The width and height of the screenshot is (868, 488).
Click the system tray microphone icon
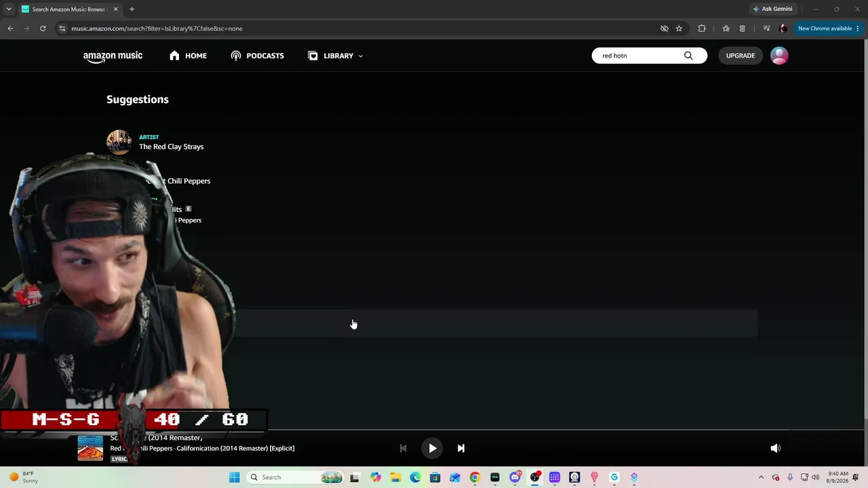point(790,477)
